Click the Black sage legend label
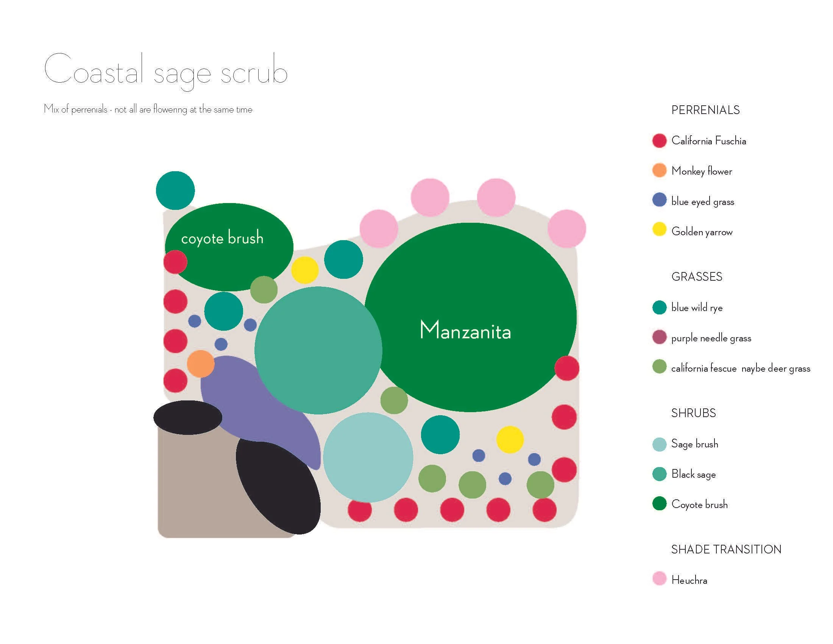 [693, 474]
